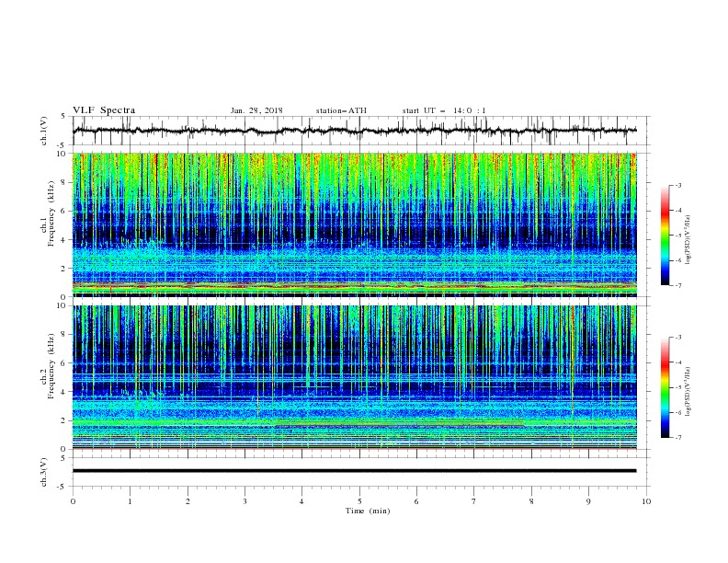The image size is (728, 563).
Task: Click the "ch.3(V)" axis label
Action: (44, 472)
